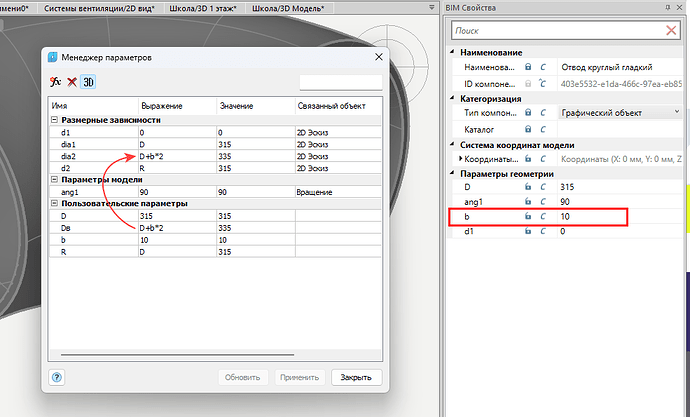Toggle the lock icon in the D row
Image resolution: width=690 pixels, height=417 pixels.
tap(528, 187)
